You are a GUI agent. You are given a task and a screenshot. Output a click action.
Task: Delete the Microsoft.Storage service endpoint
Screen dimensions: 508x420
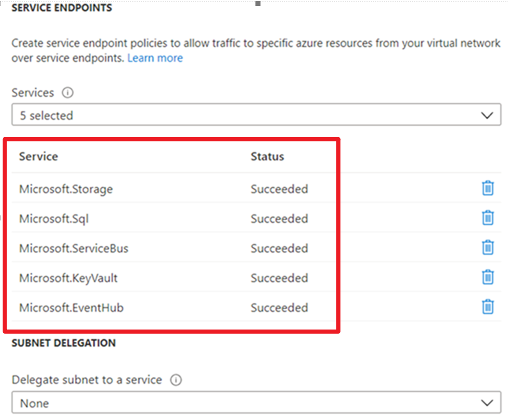488,188
